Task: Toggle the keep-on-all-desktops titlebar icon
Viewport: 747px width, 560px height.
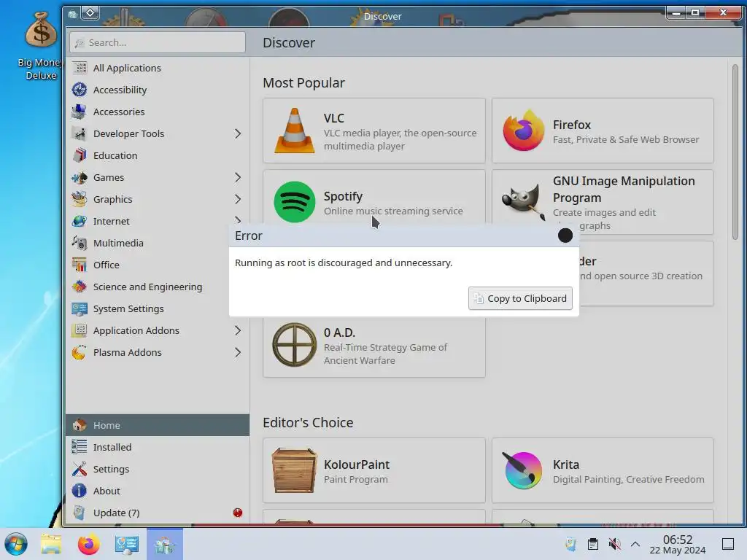Action: pos(90,13)
